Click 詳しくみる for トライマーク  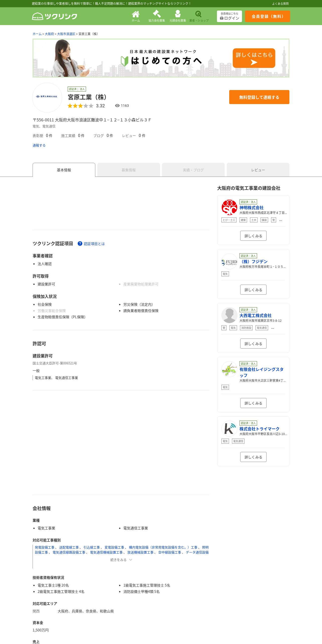253,457
